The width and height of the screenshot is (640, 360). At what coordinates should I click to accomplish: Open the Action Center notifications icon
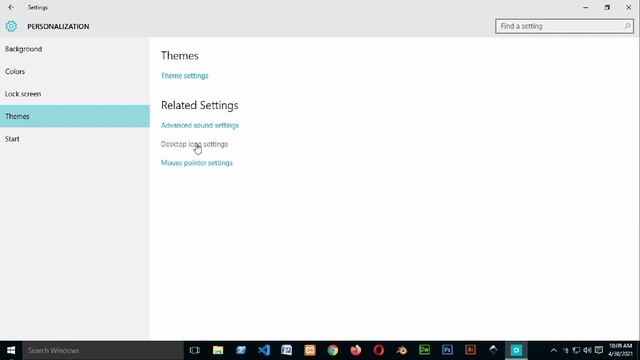point(599,350)
